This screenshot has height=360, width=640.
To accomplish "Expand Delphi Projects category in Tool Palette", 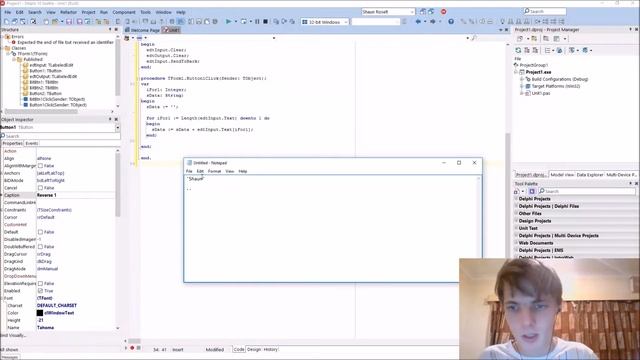I will pyautogui.click(x=516, y=199).
